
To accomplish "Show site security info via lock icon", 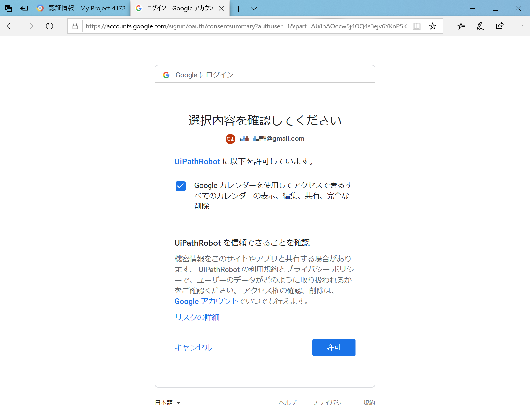I will point(75,26).
